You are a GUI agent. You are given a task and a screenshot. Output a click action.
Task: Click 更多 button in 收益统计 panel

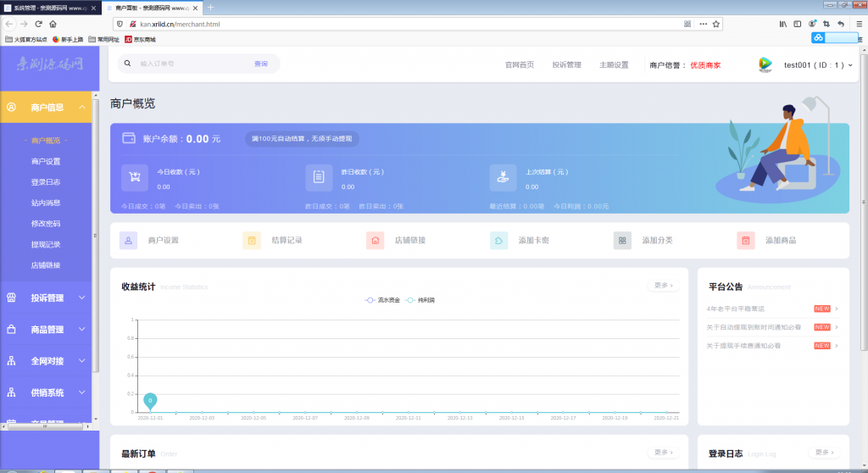point(664,286)
